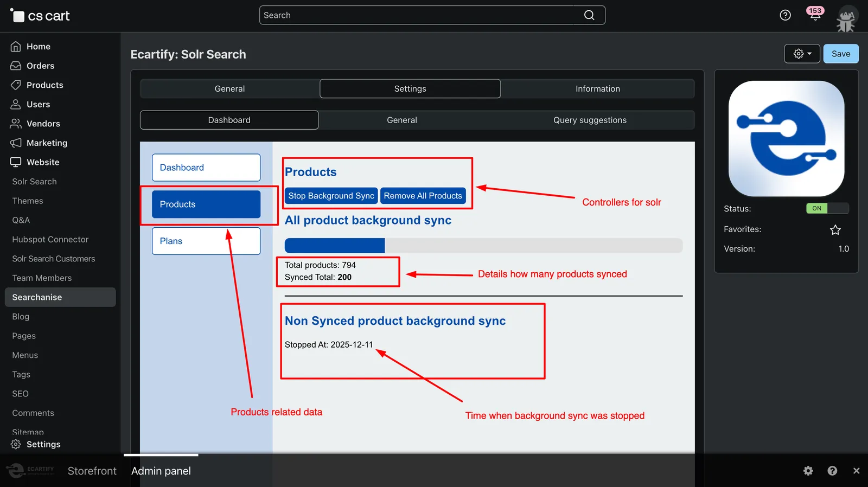Click the Marketing megaphone icon
Screen dimensions: 868x487
pos(16,143)
